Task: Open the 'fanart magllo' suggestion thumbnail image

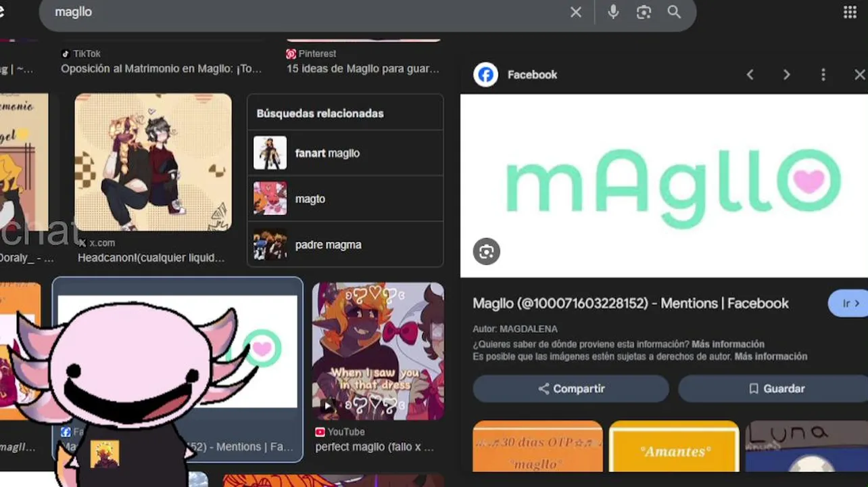Action: 270,153
